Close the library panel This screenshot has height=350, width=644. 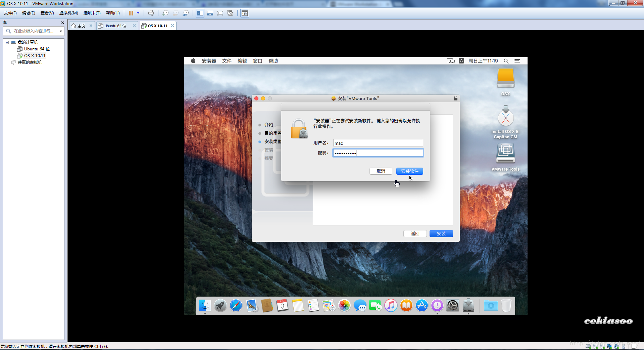coord(62,23)
